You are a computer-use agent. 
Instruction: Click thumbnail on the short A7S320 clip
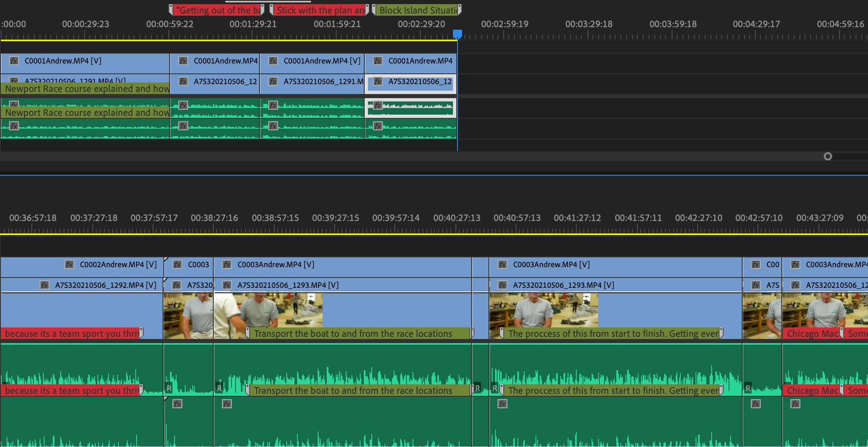189,316
